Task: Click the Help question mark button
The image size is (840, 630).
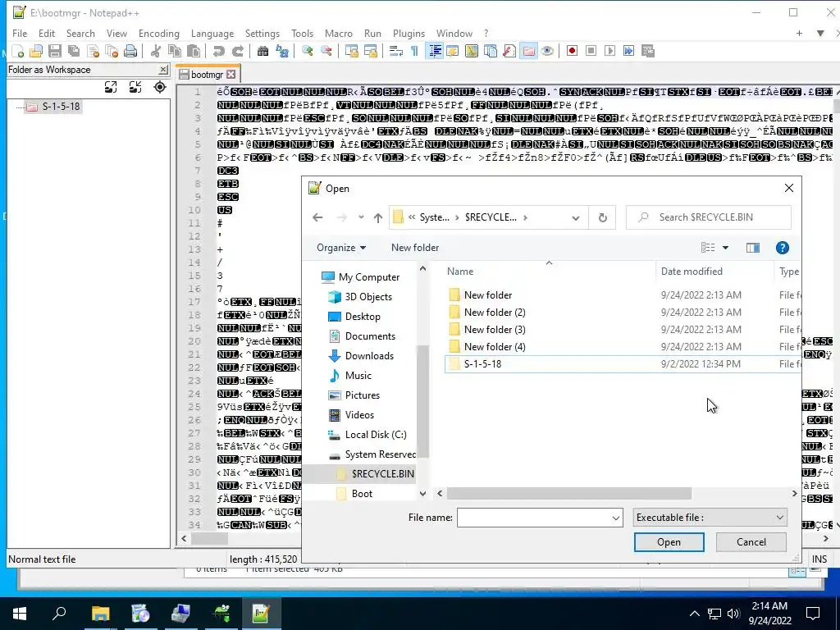Action: tap(782, 248)
